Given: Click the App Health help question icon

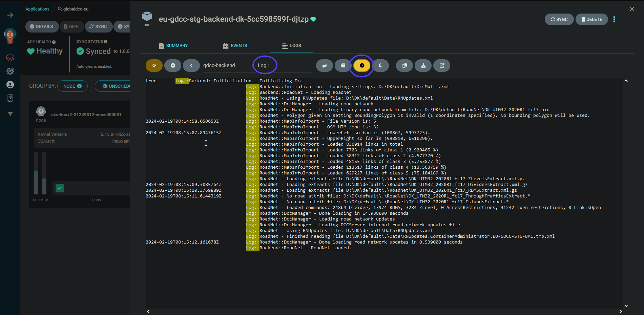Looking at the screenshot, I should tap(54, 42).
